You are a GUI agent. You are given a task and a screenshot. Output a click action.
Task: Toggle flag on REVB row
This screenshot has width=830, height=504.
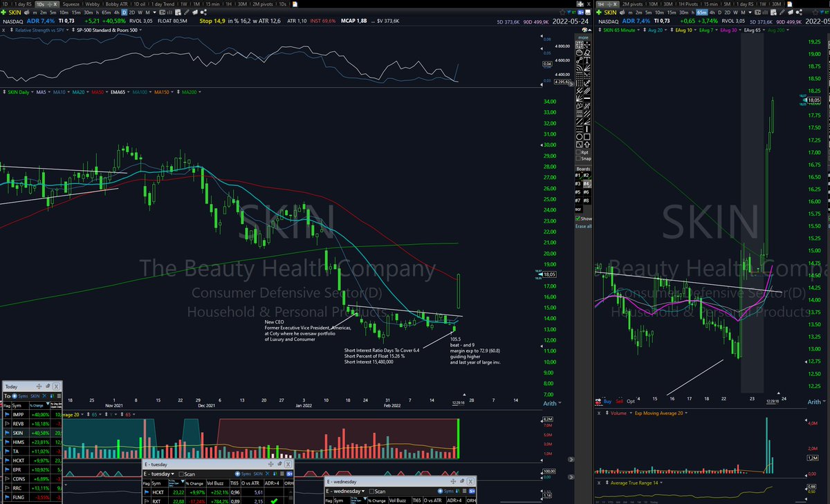click(x=7, y=424)
